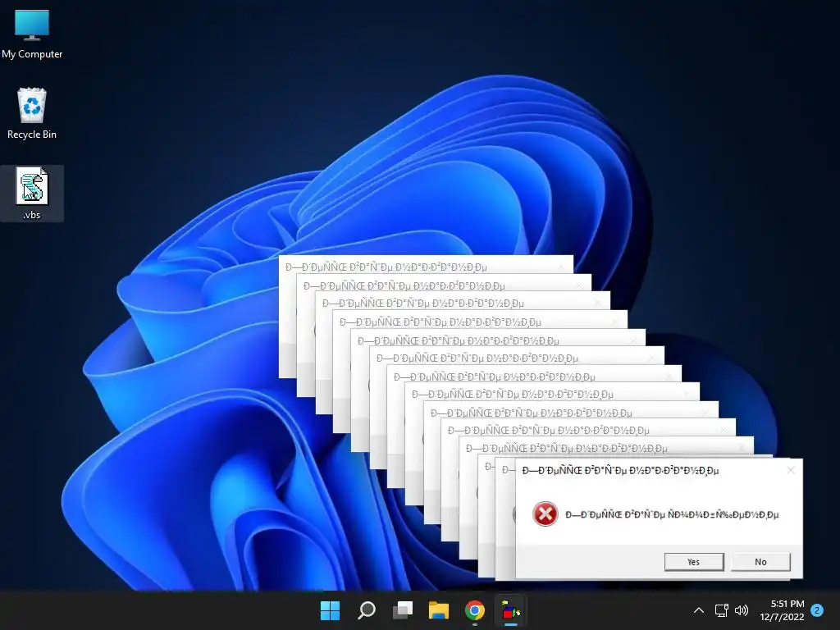Viewport: 840px width, 630px height.
Task: Open Task View on the taskbar
Action: (x=402, y=610)
